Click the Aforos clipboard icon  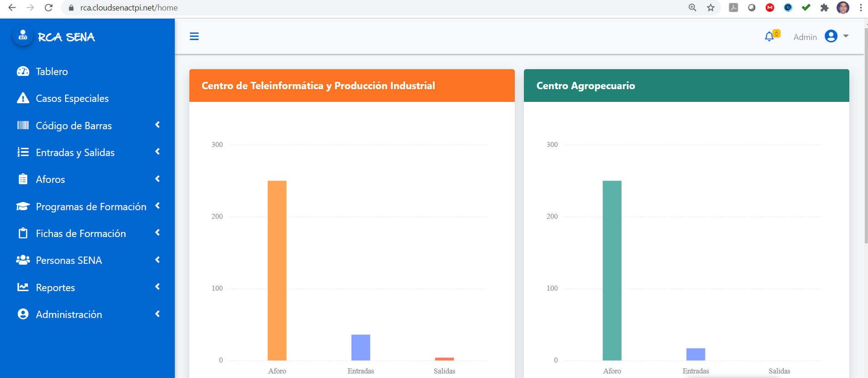click(23, 179)
